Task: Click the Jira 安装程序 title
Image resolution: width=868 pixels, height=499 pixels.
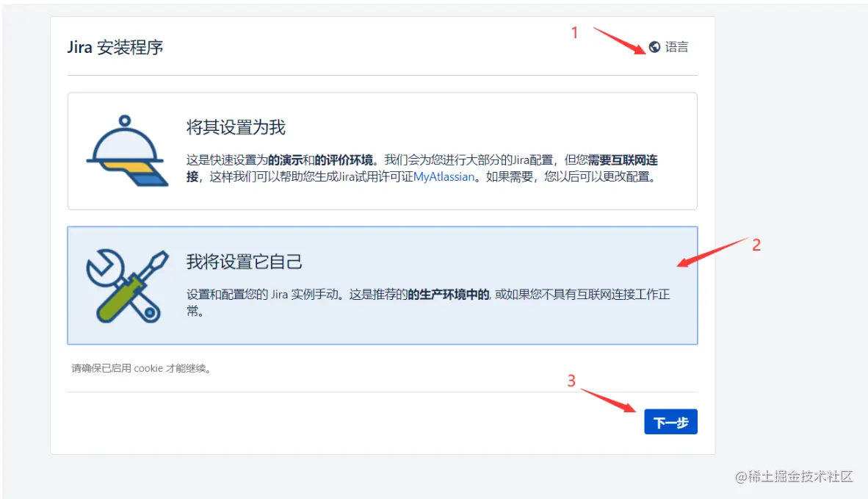Action: pyautogui.click(x=115, y=47)
